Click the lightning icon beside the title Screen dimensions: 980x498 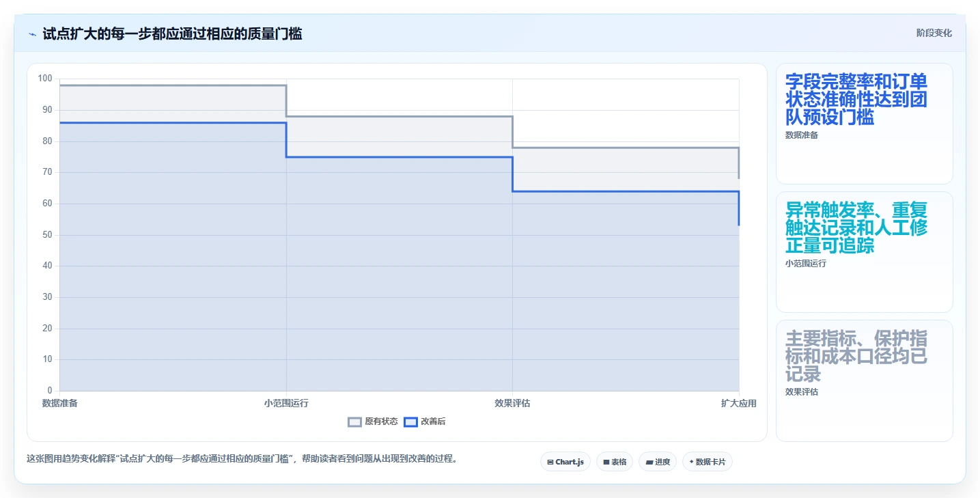pos(32,33)
